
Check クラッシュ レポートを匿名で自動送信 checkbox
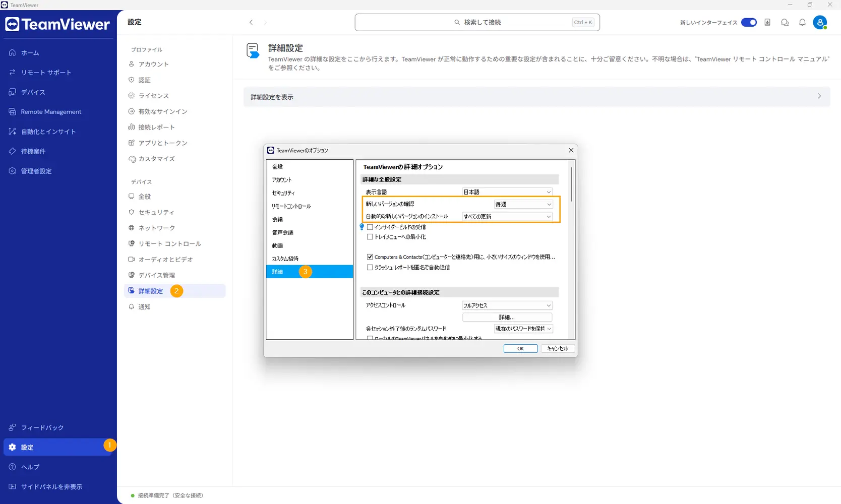[x=370, y=267]
